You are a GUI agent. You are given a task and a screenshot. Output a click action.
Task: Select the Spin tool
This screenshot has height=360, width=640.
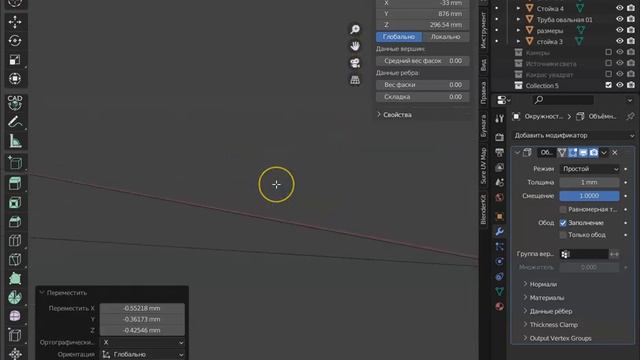15,297
